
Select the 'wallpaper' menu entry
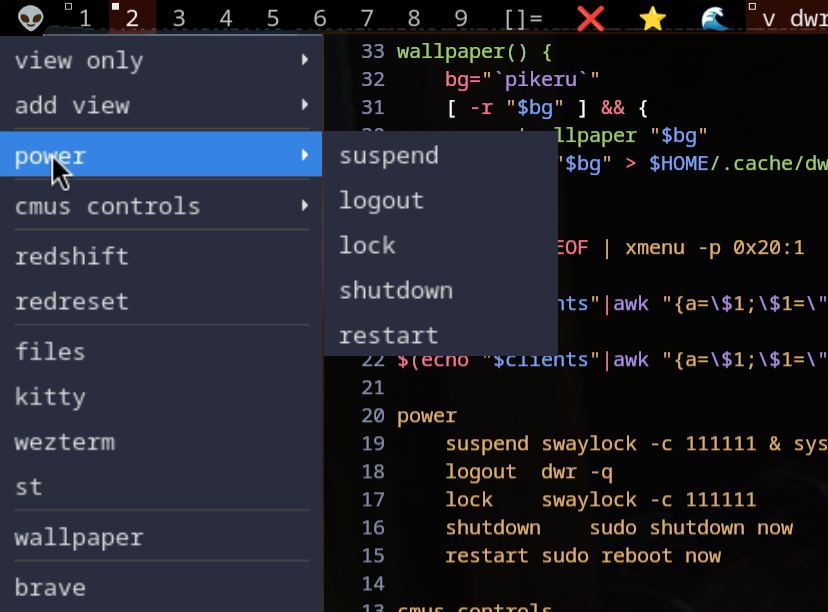(161, 537)
